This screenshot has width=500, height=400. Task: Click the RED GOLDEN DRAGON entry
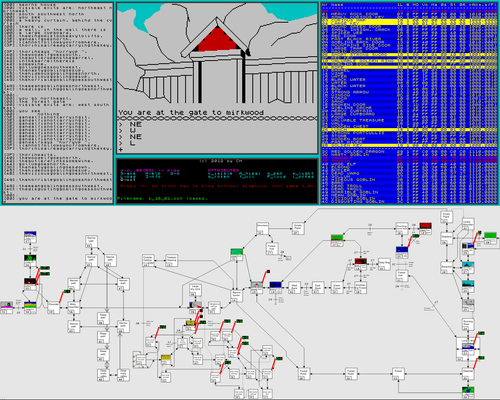[410, 152]
